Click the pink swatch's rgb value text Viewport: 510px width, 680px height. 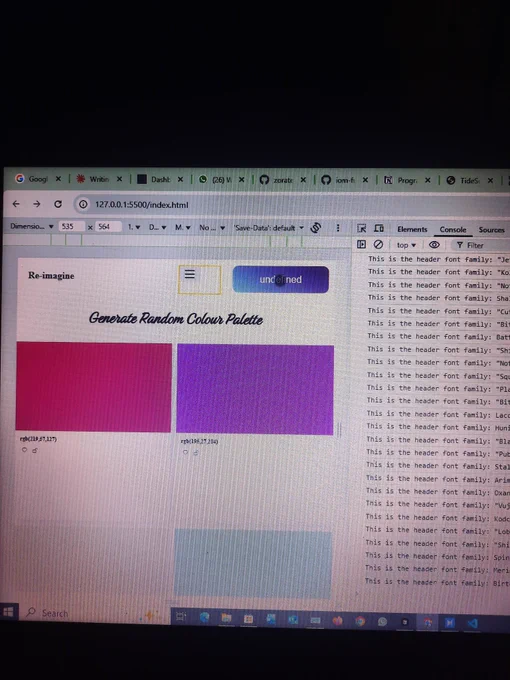(x=38, y=439)
